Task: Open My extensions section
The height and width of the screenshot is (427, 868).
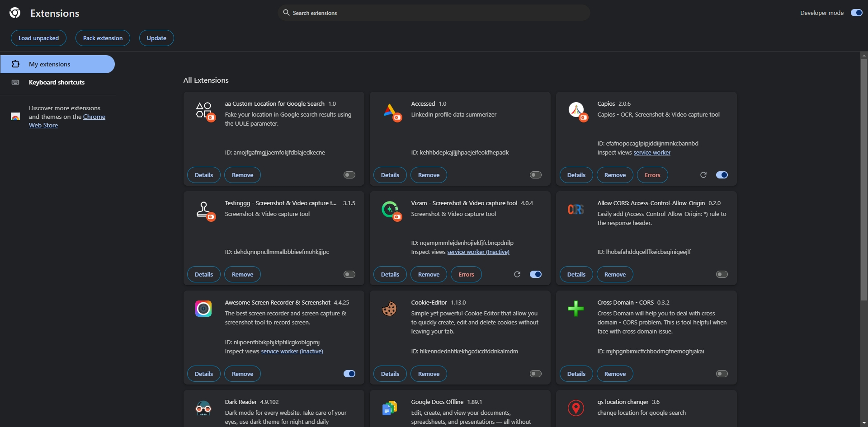Action: (x=57, y=64)
